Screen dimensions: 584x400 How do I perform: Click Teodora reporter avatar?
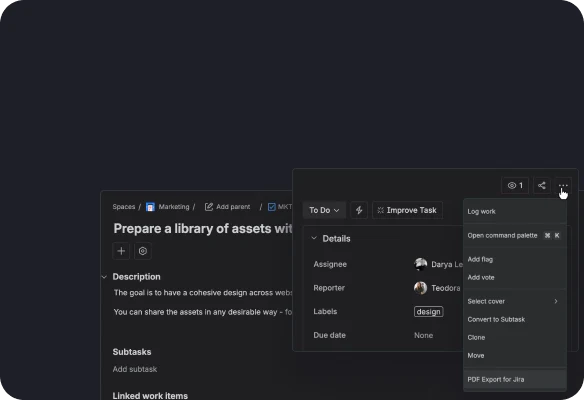pyautogui.click(x=420, y=288)
